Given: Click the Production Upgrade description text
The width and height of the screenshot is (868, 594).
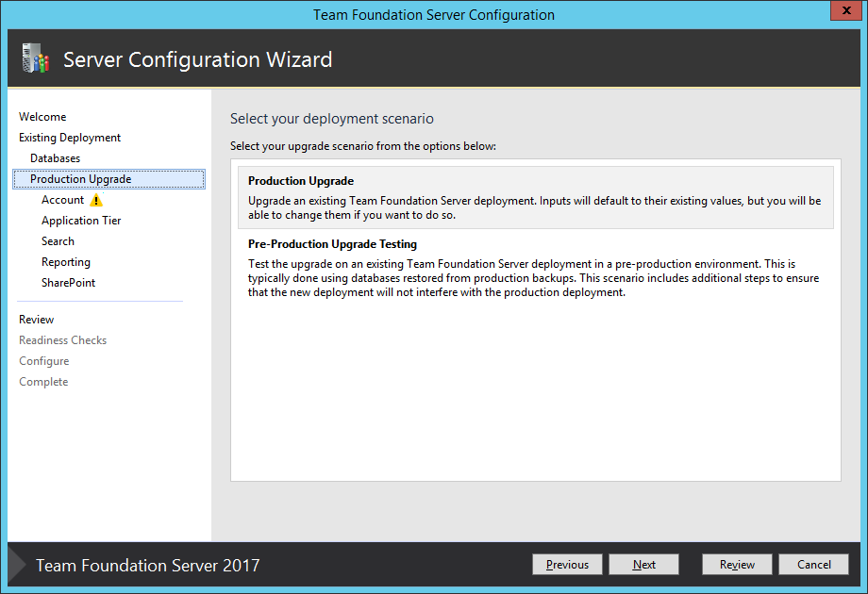Looking at the screenshot, I should [534, 208].
